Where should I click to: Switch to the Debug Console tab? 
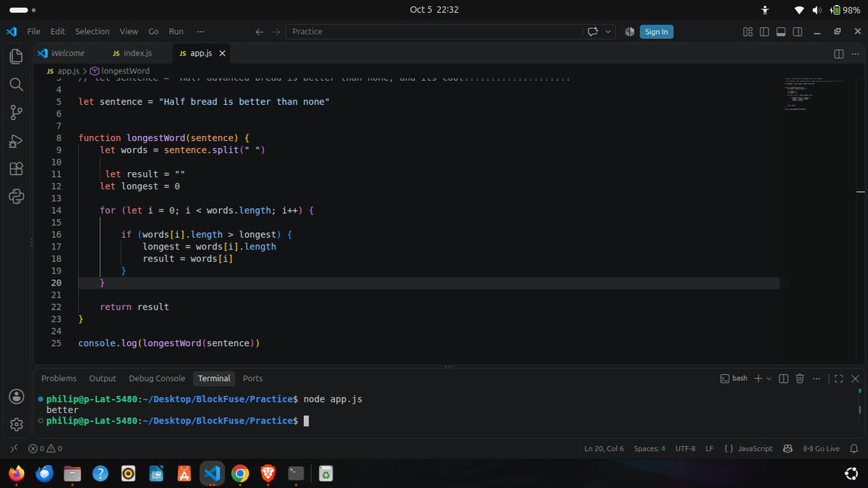tap(157, 378)
